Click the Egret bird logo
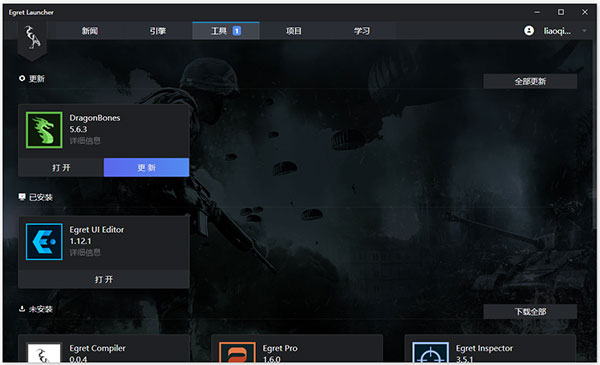Image resolution: width=600 pixels, height=365 pixels. coord(33,37)
